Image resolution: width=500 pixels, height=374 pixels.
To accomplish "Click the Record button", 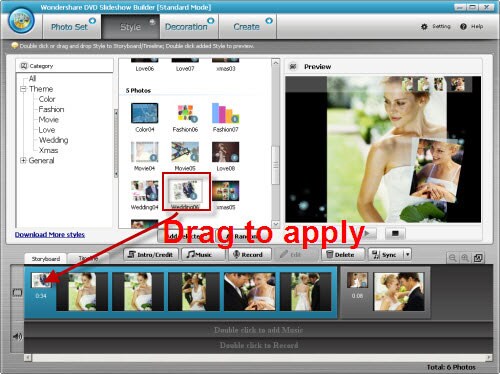I will pos(250,255).
